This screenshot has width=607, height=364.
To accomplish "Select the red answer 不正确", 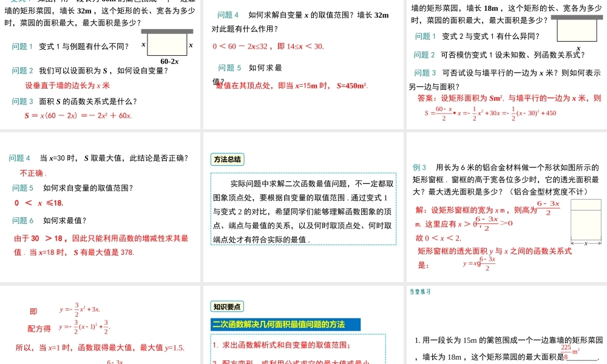I will point(33,173).
